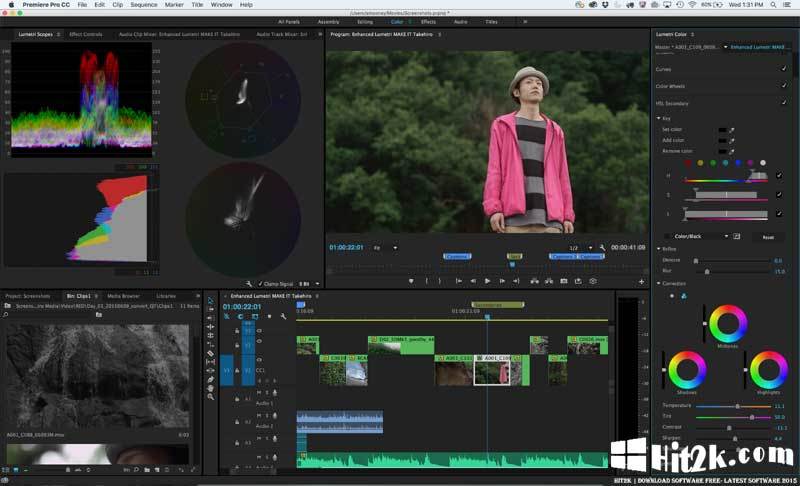Toggle Clamp Signal checkbox in scopes
The height and width of the screenshot is (486, 800).
pos(260,284)
